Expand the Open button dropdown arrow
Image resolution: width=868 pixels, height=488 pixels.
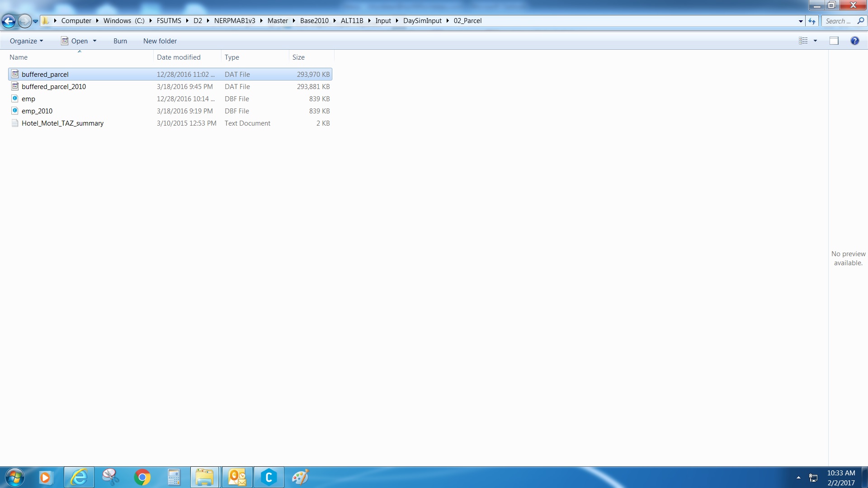pyautogui.click(x=94, y=41)
